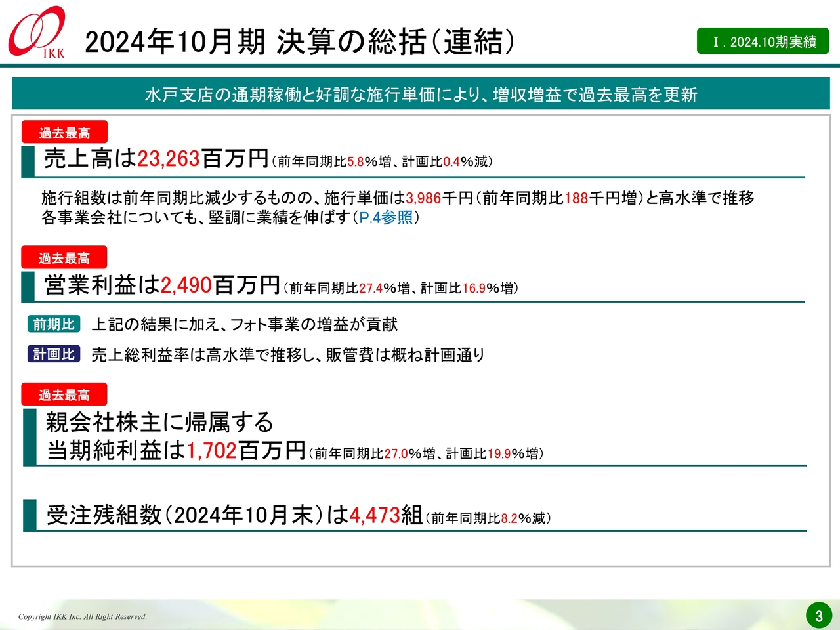Click the green accent bar beside 売上高

pos(28,159)
